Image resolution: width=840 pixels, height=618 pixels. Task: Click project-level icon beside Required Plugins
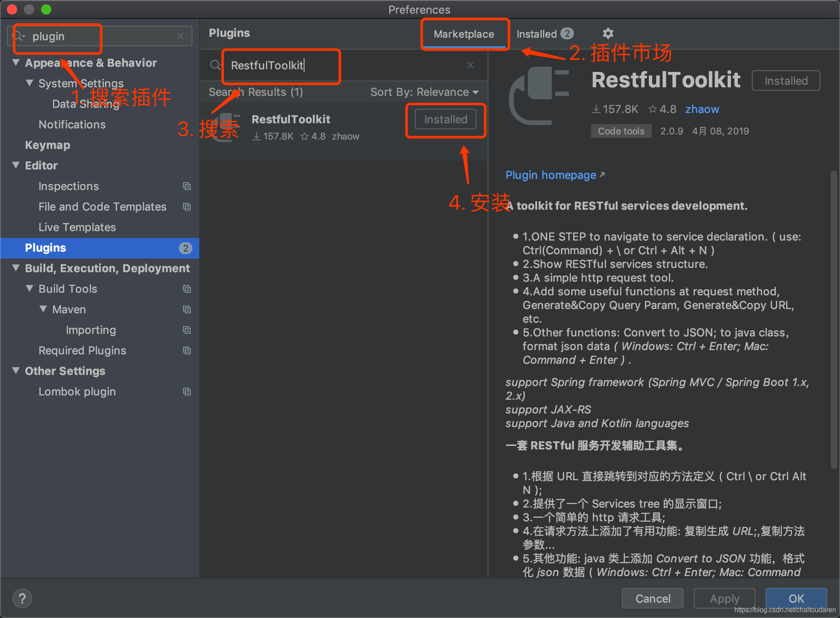pos(187,351)
